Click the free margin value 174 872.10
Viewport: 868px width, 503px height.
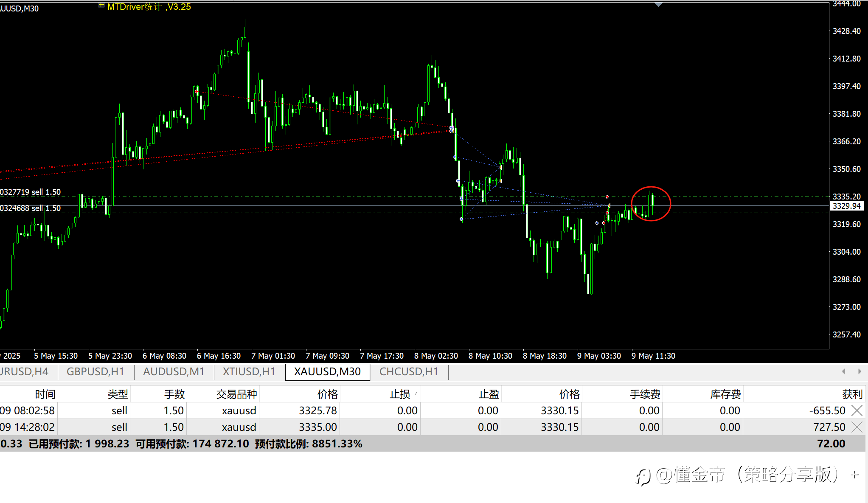[x=221, y=444]
